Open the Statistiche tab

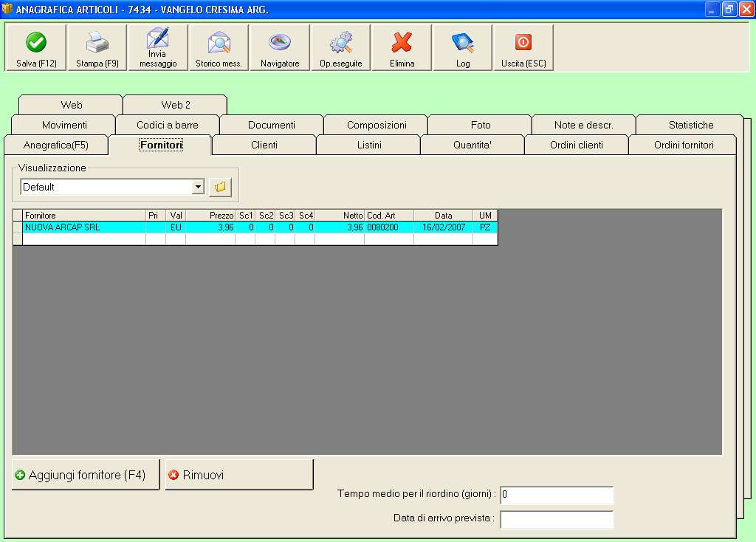click(x=690, y=125)
